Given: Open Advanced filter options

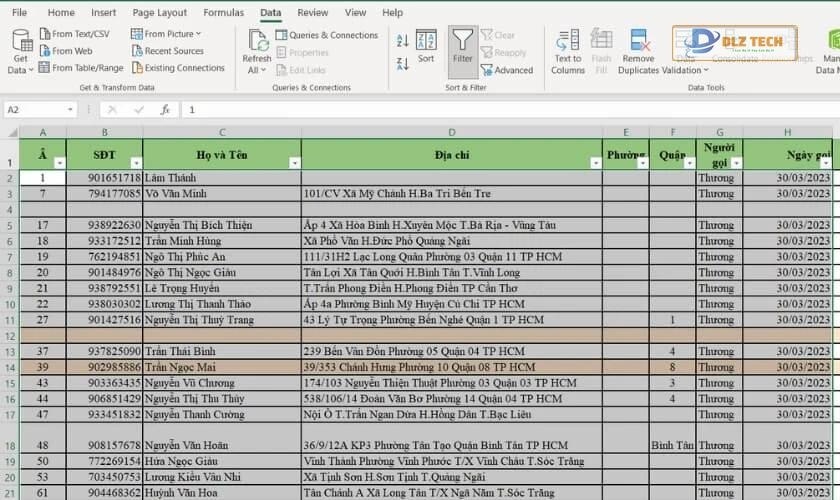Looking at the screenshot, I should (505, 70).
